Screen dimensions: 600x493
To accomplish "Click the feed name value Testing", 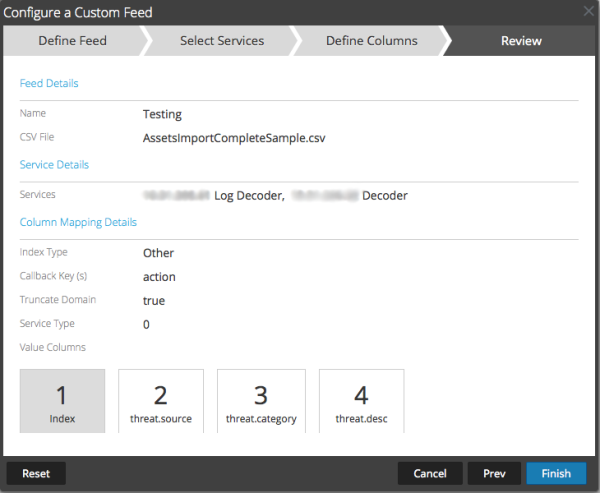I will tap(162, 115).
